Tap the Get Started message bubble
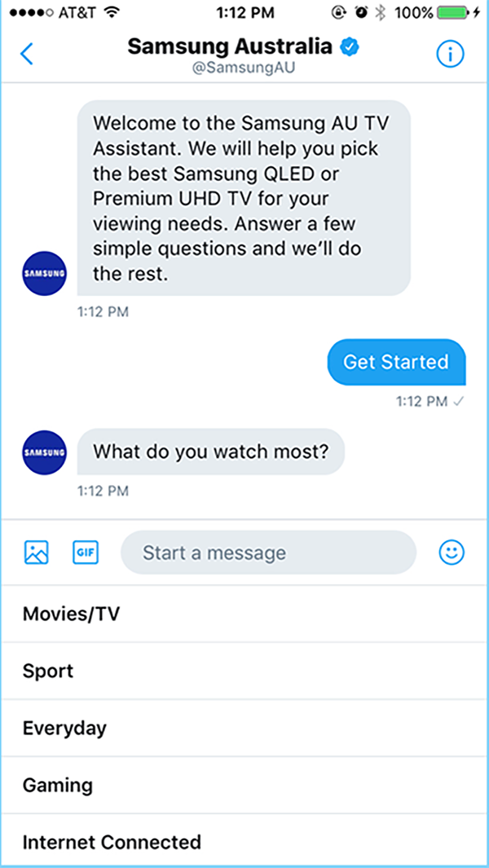Viewport: 489px width, 868px height. pos(397,362)
